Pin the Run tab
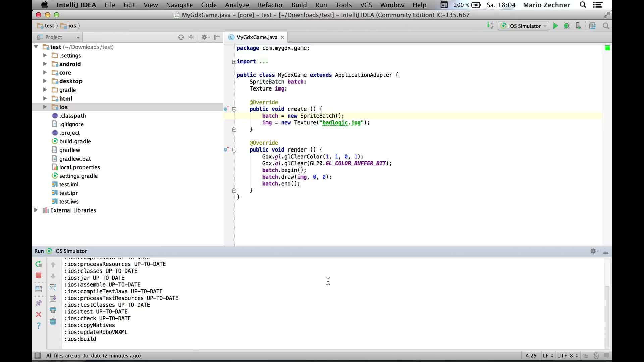The height and width of the screenshot is (362, 644). click(39, 303)
